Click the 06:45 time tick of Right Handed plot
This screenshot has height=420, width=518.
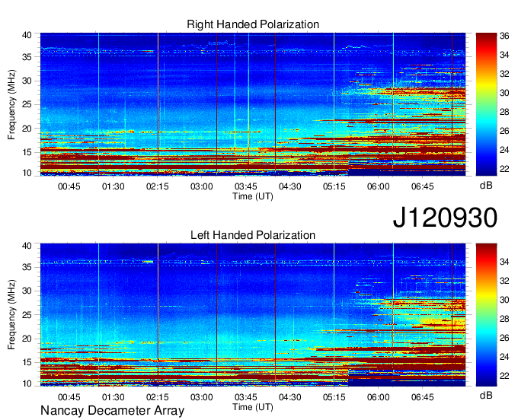[422, 186]
